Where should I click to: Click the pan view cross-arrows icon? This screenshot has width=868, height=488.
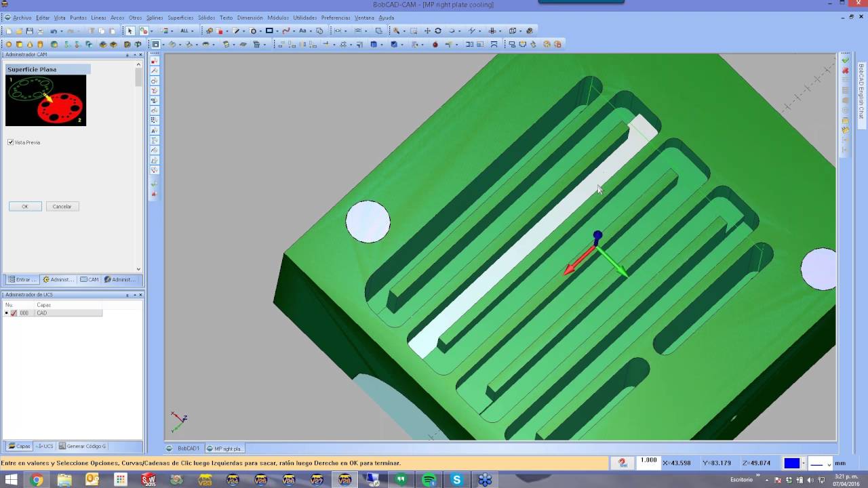427,30
